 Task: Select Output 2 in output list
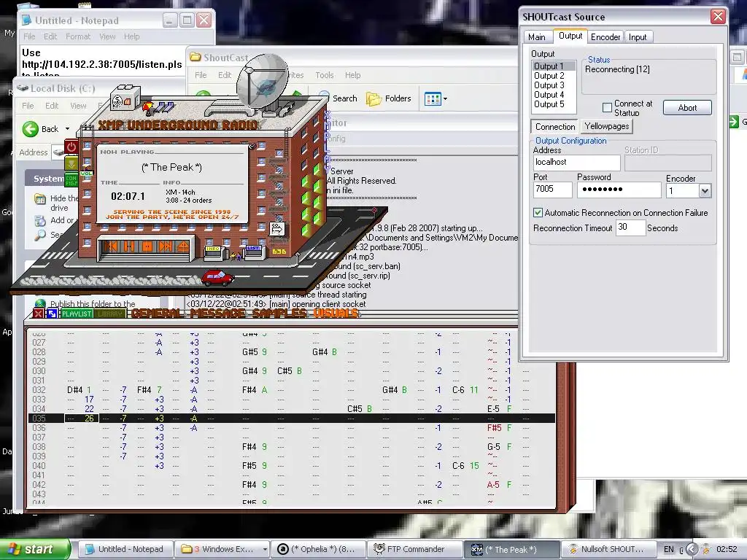554,76
